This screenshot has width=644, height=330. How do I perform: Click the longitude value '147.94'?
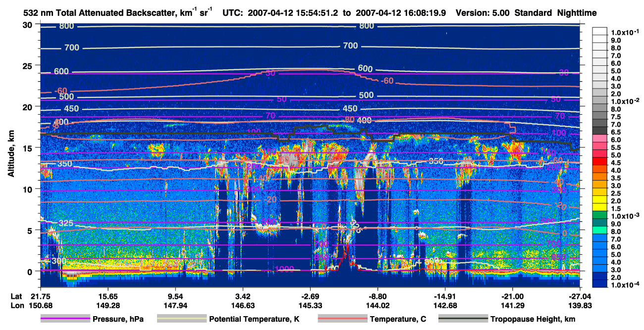pos(175,306)
